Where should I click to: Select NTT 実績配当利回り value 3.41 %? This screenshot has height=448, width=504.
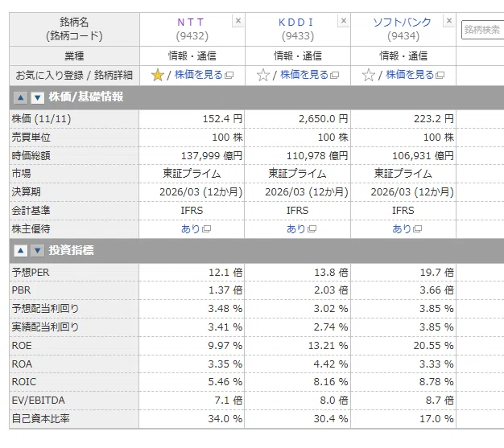coord(225,327)
